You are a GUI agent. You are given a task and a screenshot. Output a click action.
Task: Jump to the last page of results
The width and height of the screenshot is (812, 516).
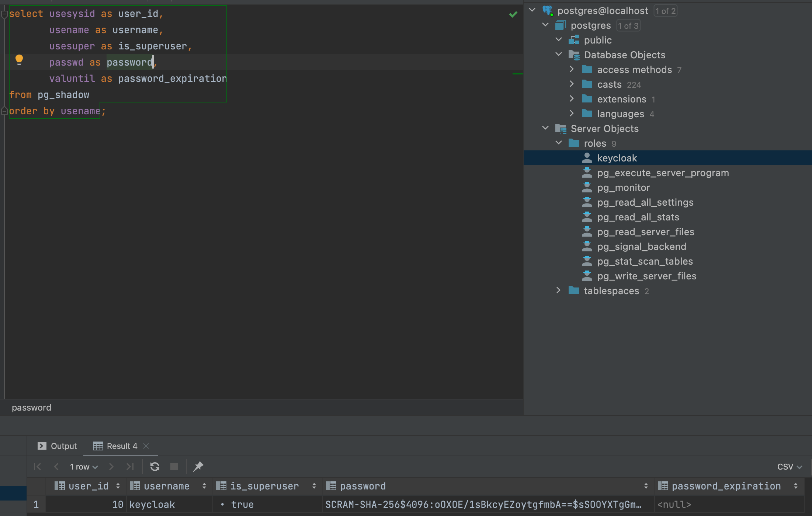pos(130,466)
